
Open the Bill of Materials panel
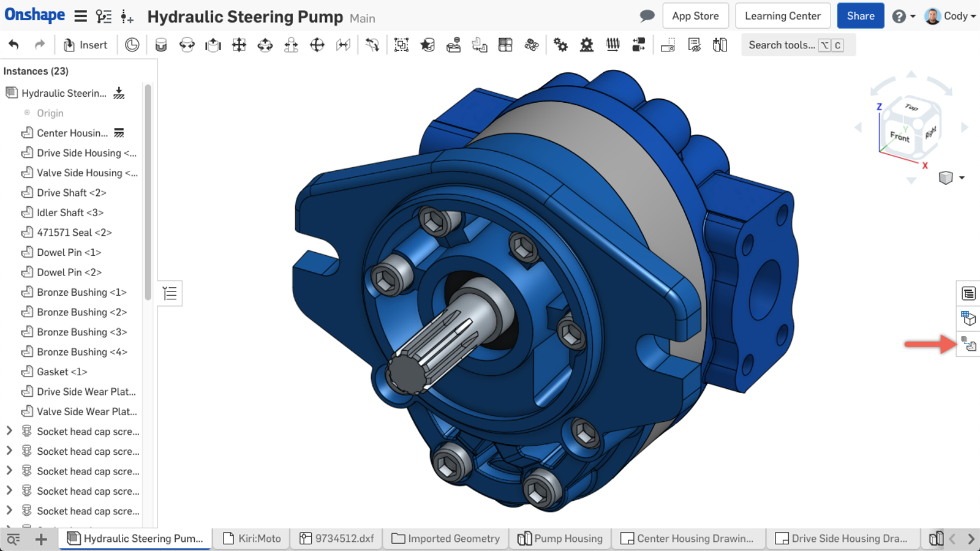(968, 293)
